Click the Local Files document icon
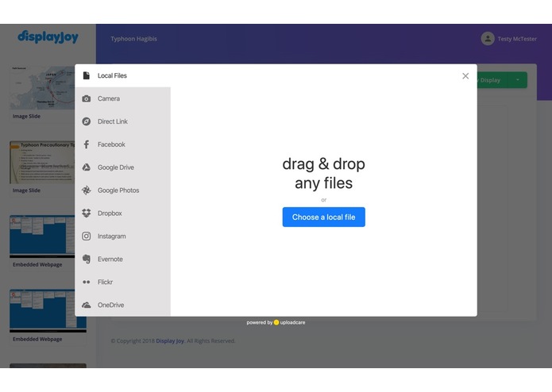 (x=87, y=75)
